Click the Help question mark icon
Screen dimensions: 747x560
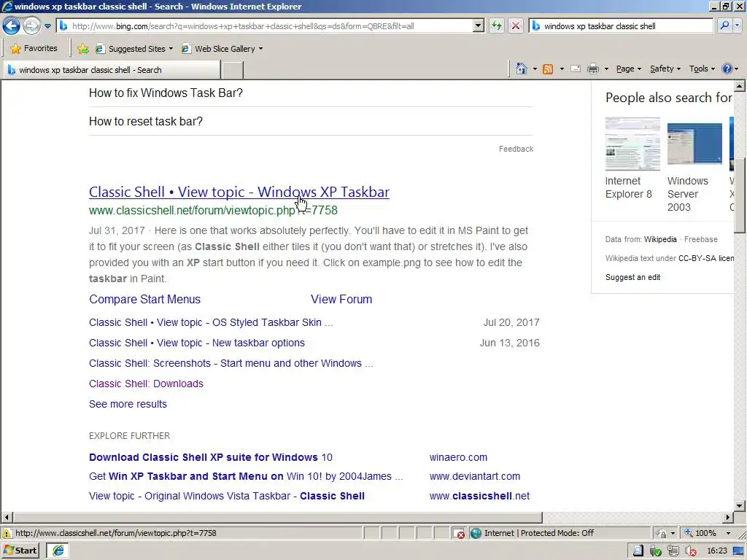[x=727, y=69]
